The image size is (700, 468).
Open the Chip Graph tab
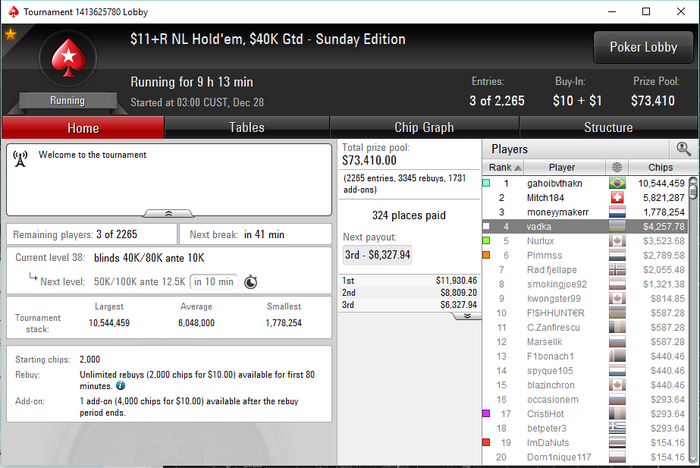424,128
